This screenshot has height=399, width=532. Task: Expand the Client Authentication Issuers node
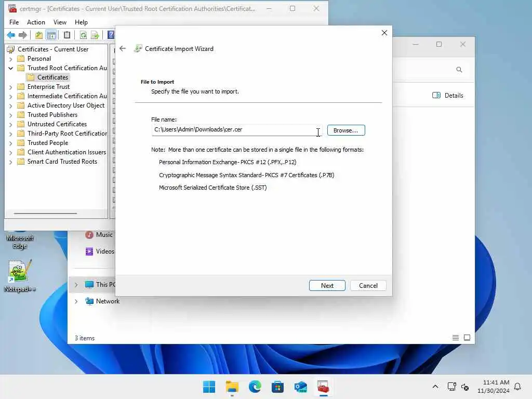click(10, 153)
